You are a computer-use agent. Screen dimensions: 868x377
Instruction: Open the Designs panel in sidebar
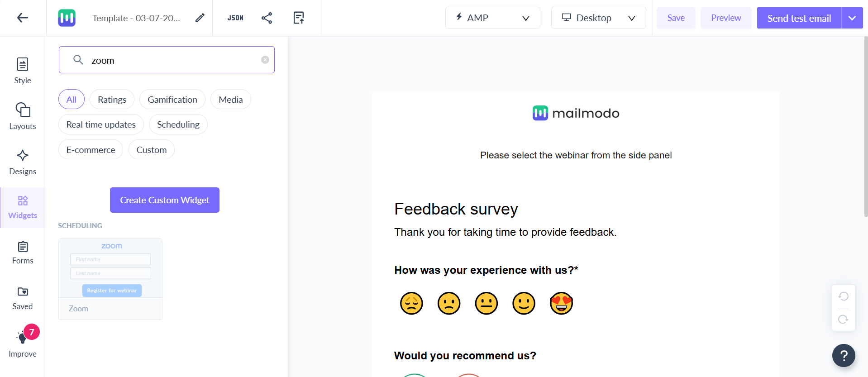click(x=23, y=162)
